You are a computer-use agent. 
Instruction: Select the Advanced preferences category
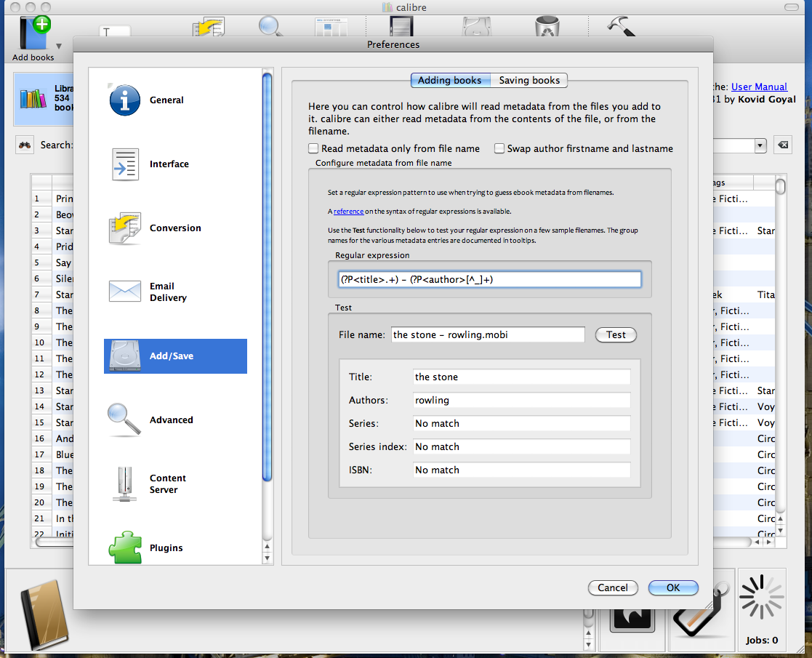point(175,420)
